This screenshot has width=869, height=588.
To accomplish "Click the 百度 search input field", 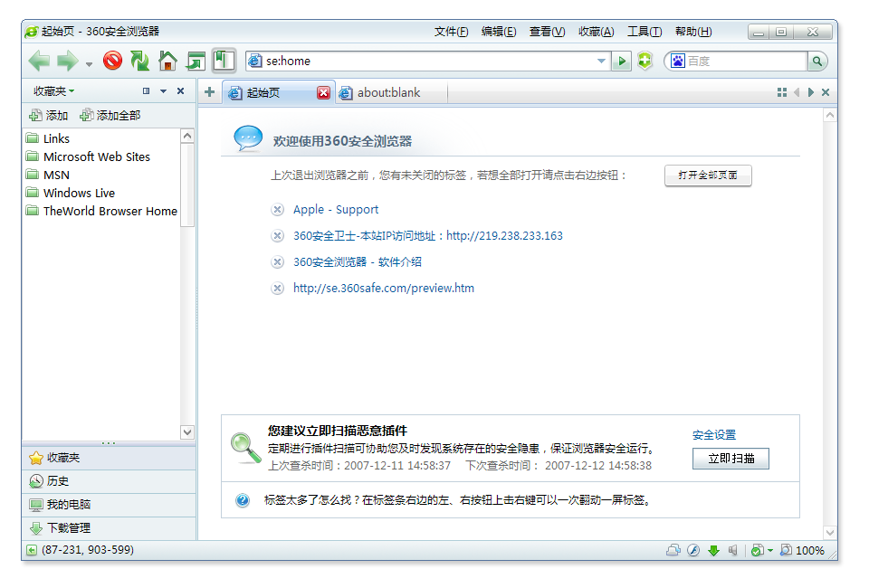I will [x=747, y=61].
